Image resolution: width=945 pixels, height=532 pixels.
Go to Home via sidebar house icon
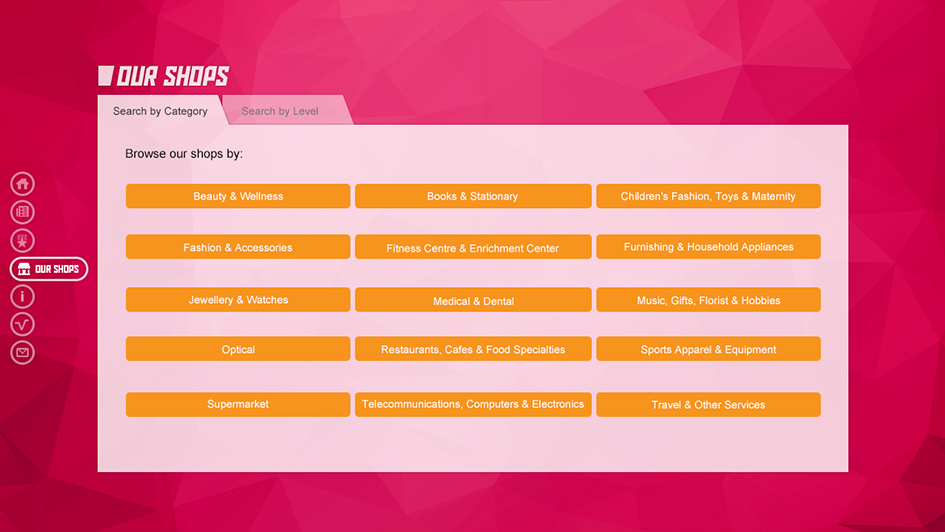click(x=22, y=184)
